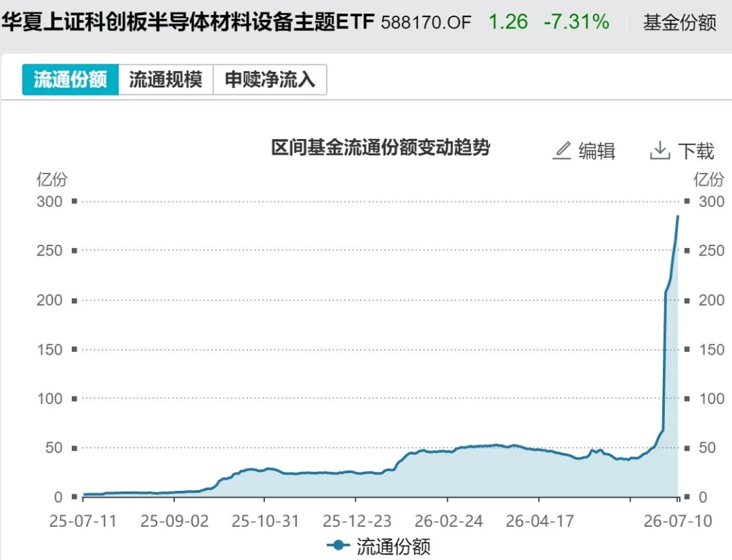Click the fund name 华夏上证科创板半导体材料设备主题ETF

click(x=188, y=22)
